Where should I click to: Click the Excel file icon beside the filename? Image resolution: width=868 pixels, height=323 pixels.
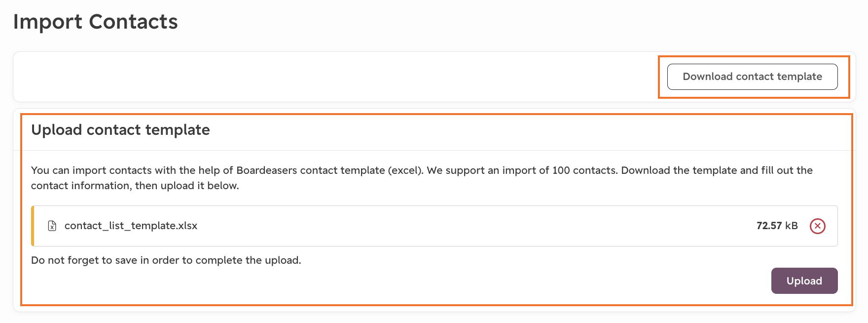52,226
